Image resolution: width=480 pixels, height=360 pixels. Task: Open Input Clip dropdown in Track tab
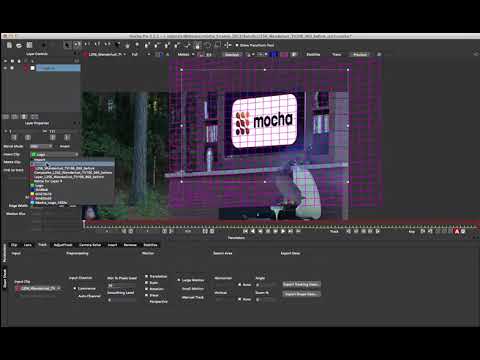(x=38, y=288)
